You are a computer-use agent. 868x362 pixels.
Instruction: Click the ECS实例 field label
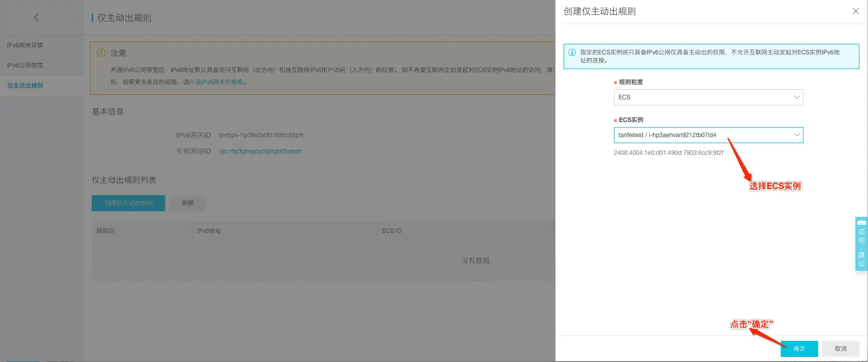[x=631, y=120]
